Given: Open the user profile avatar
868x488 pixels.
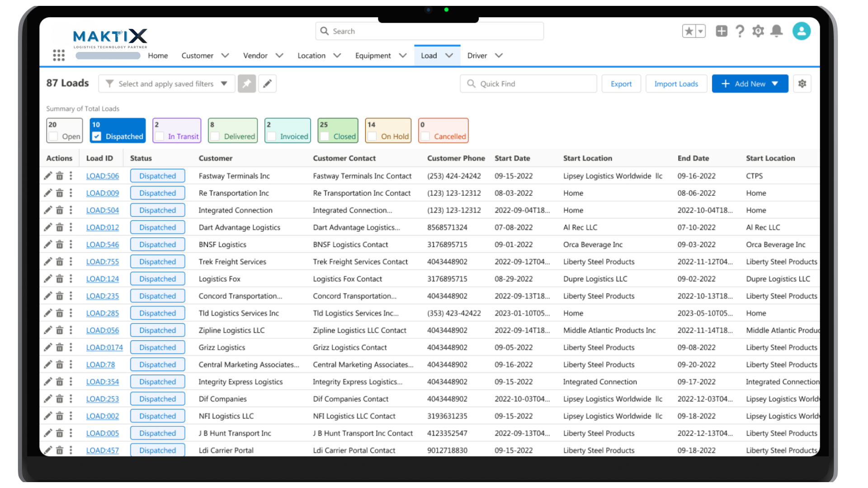Looking at the screenshot, I should pos(802,31).
